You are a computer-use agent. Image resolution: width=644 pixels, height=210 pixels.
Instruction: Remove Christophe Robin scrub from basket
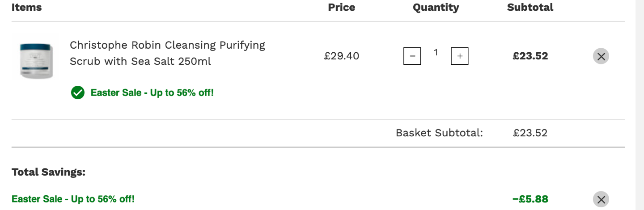[x=601, y=56]
